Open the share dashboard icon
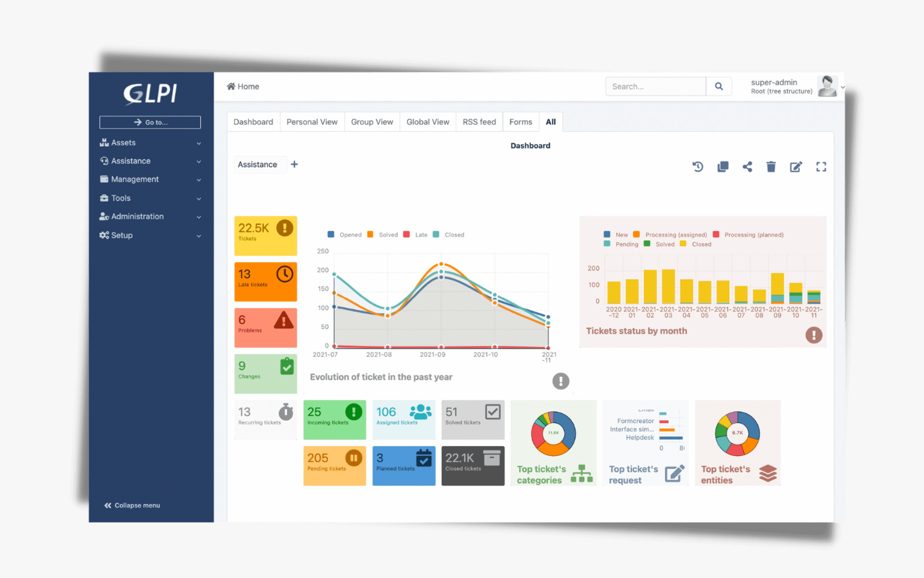This screenshot has height=578, width=924. click(747, 167)
